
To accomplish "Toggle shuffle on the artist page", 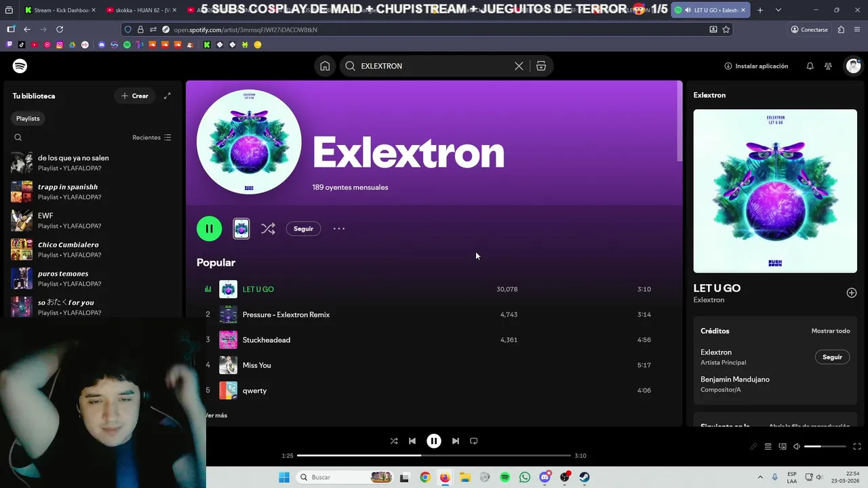I will [268, 228].
